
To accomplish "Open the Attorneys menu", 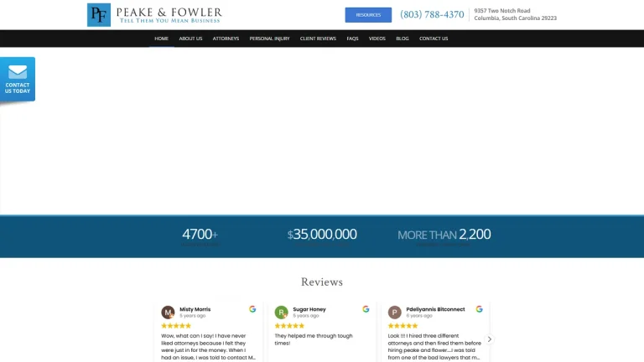I will coord(226,39).
